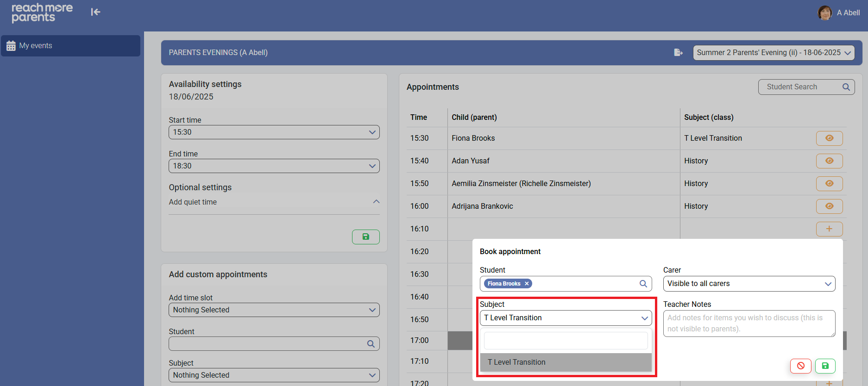
Task: Remove the Fiona Brooks student tag
Action: click(527, 284)
